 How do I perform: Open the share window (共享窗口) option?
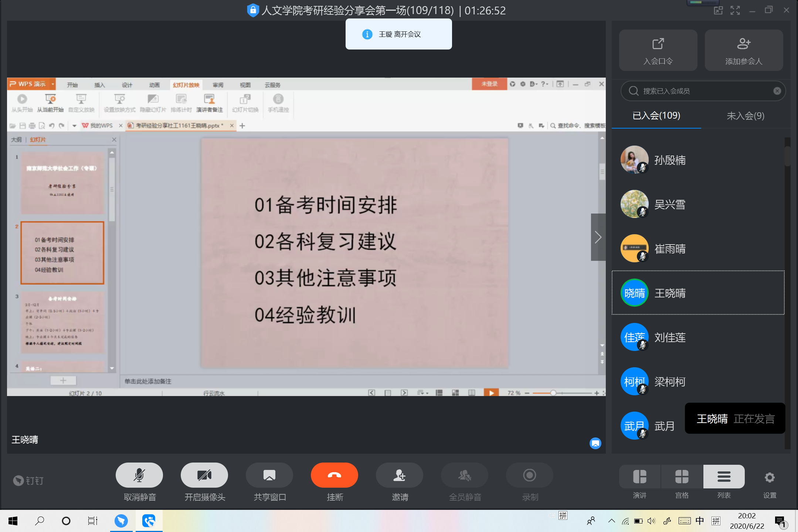269,475
